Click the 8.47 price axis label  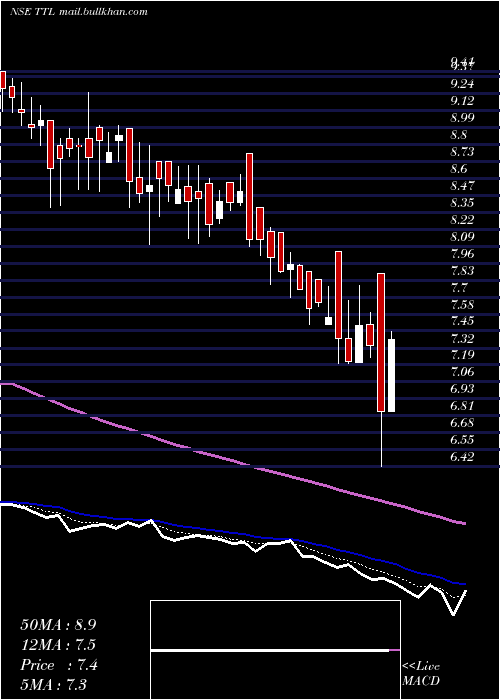463,186
